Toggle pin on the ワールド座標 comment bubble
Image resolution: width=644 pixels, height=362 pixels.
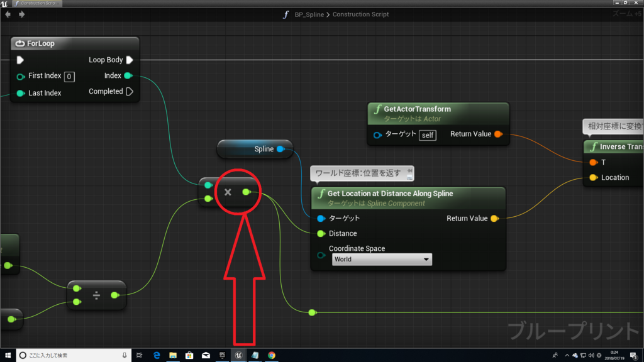409,170
